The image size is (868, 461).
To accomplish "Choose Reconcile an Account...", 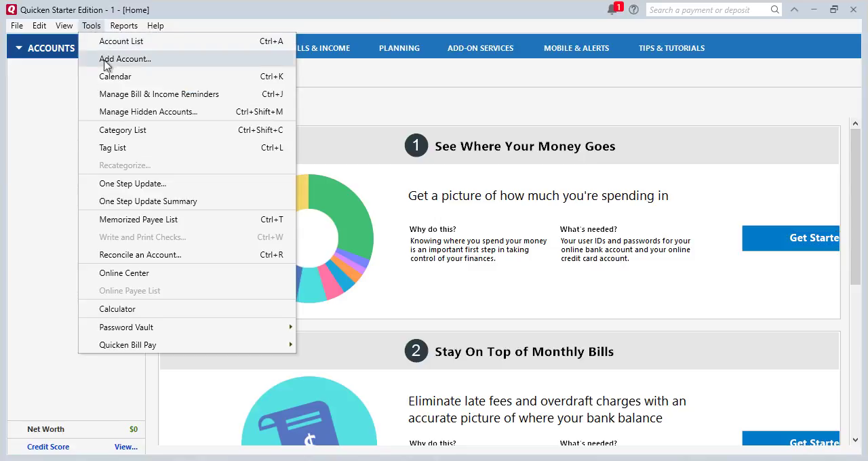I will coord(187,255).
